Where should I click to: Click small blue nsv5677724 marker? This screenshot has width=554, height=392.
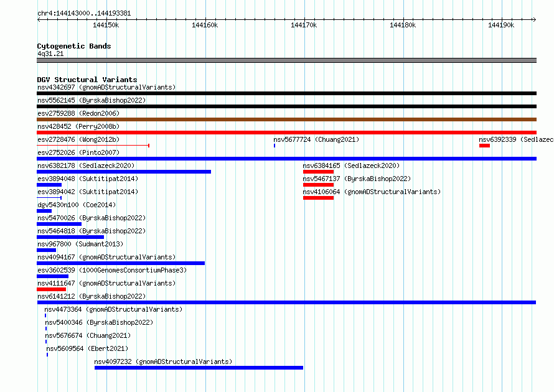pyautogui.click(x=275, y=146)
